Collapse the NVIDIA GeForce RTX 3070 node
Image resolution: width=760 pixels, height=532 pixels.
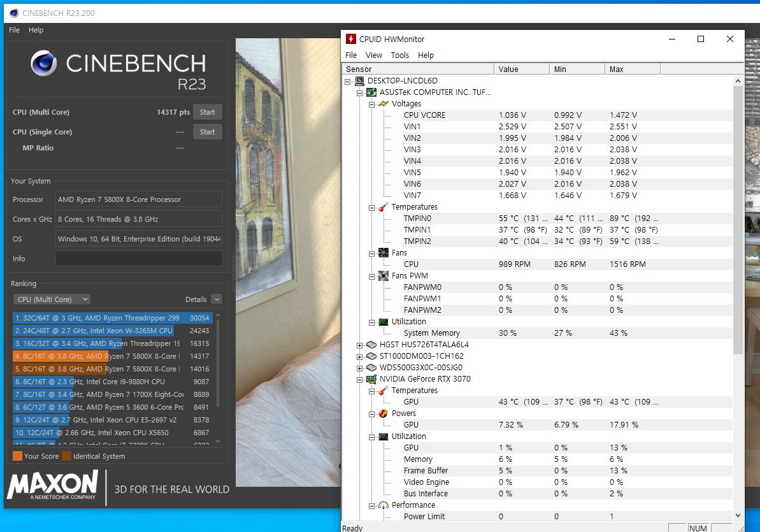[360, 380]
